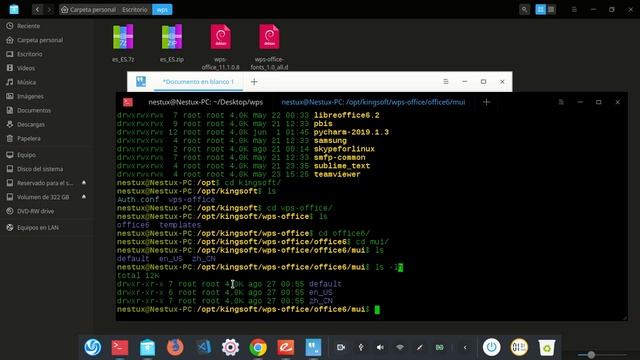
Task: Switch file manager to list view
Action: pos(551,9)
